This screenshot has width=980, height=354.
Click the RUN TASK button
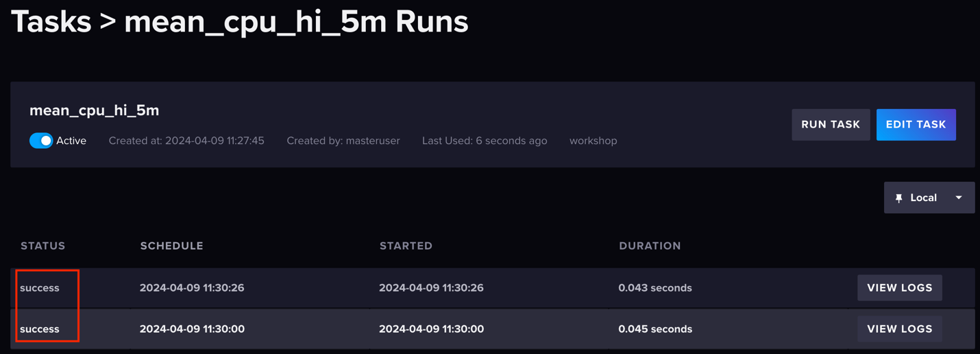[x=831, y=124]
